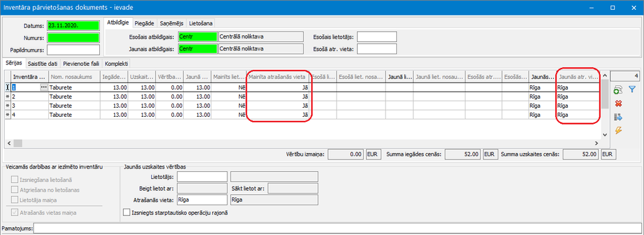Switch to the Komplekti tab
Viewport: 644px width, 235px height.
[117, 64]
